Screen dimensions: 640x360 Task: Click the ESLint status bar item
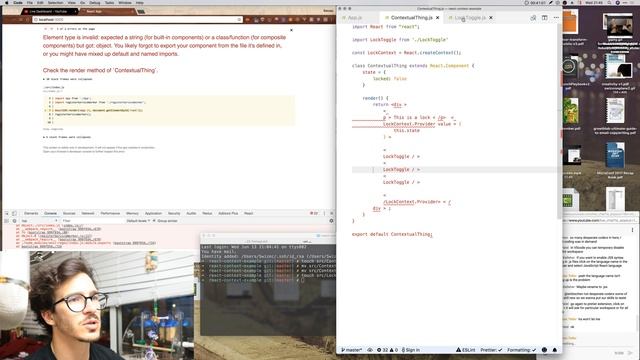click(465, 350)
